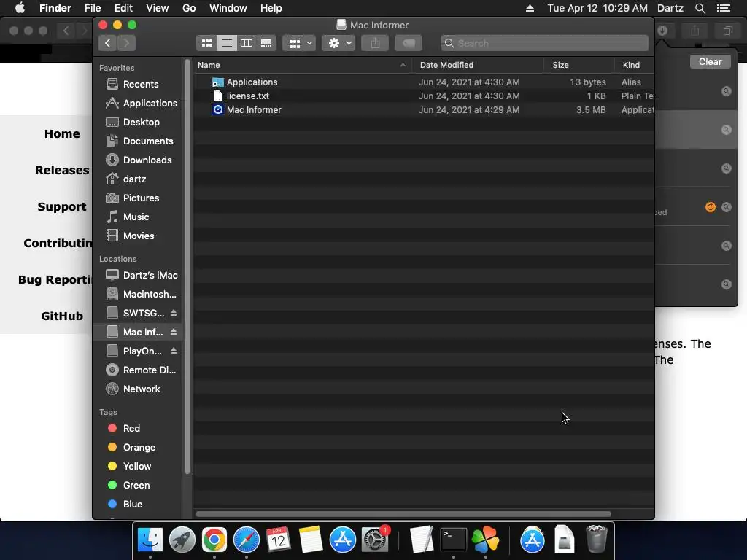Open Desktop in sidebar
Screen dimensions: 747x560
click(x=138, y=122)
